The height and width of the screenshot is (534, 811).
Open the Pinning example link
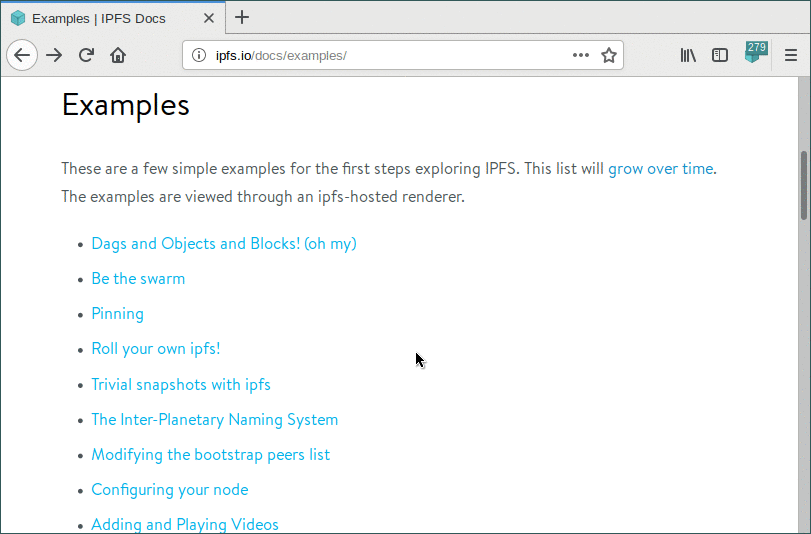pos(117,314)
